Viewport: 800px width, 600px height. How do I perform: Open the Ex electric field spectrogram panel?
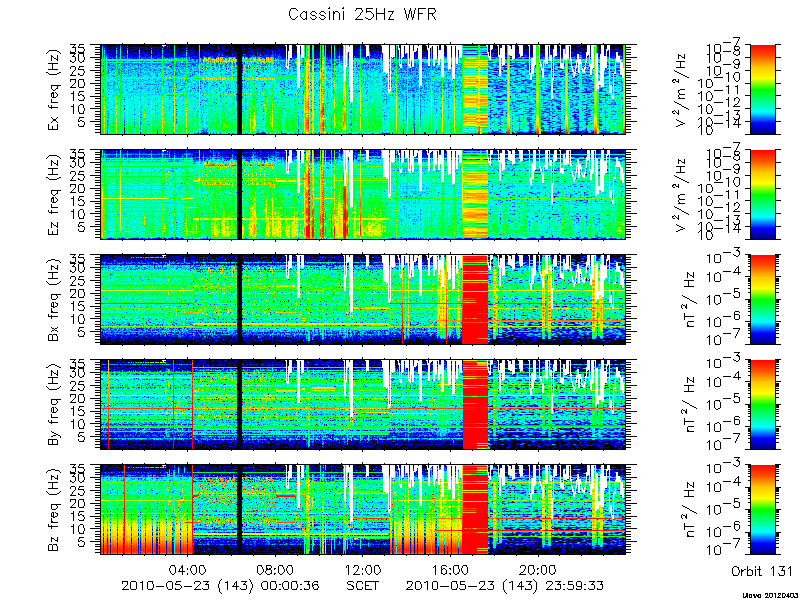pyautogui.click(x=363, y=89)
